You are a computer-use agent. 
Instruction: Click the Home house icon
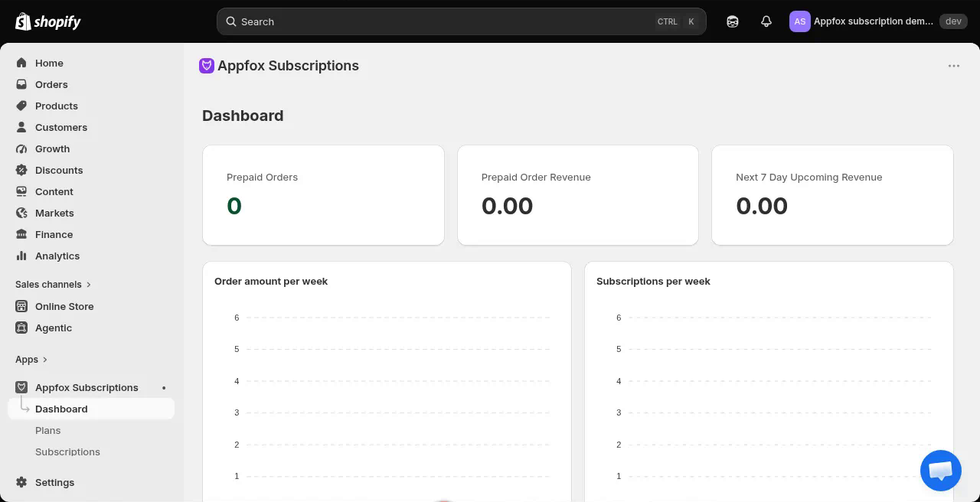pyautogui.click(x=21, y=63)
